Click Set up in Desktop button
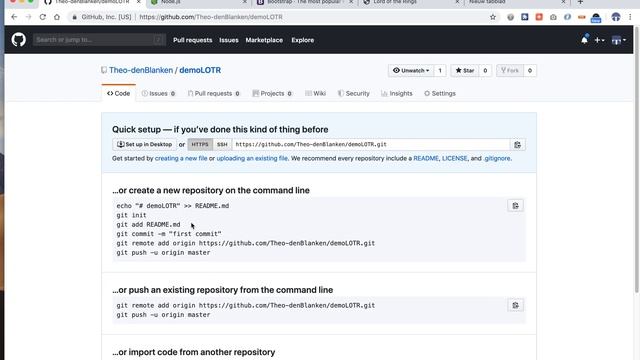This screenshot has height=360, width=640. click(x=144, y=144)
